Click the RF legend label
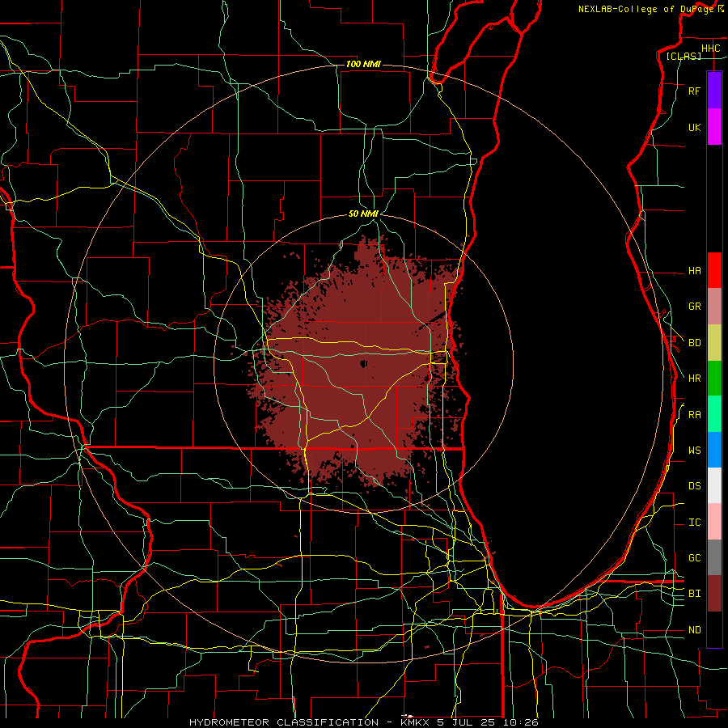728x728 pixels. tap(694, 91)
